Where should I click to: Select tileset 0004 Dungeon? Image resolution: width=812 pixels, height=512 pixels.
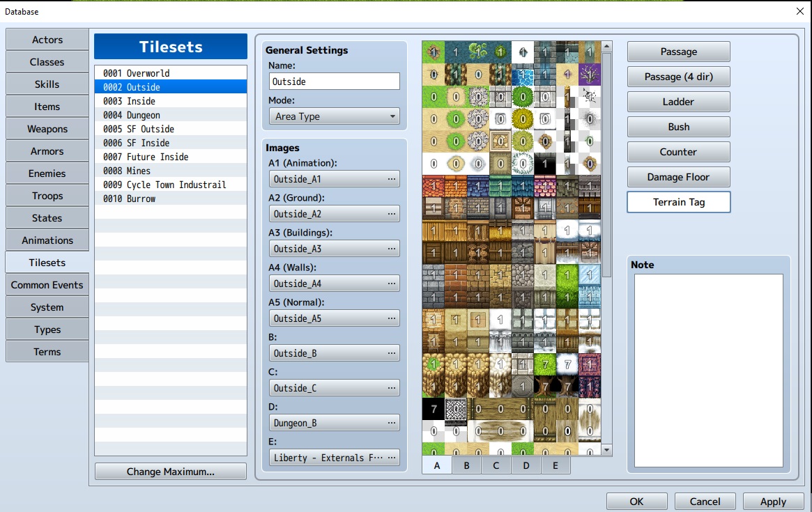pos(170,115)
